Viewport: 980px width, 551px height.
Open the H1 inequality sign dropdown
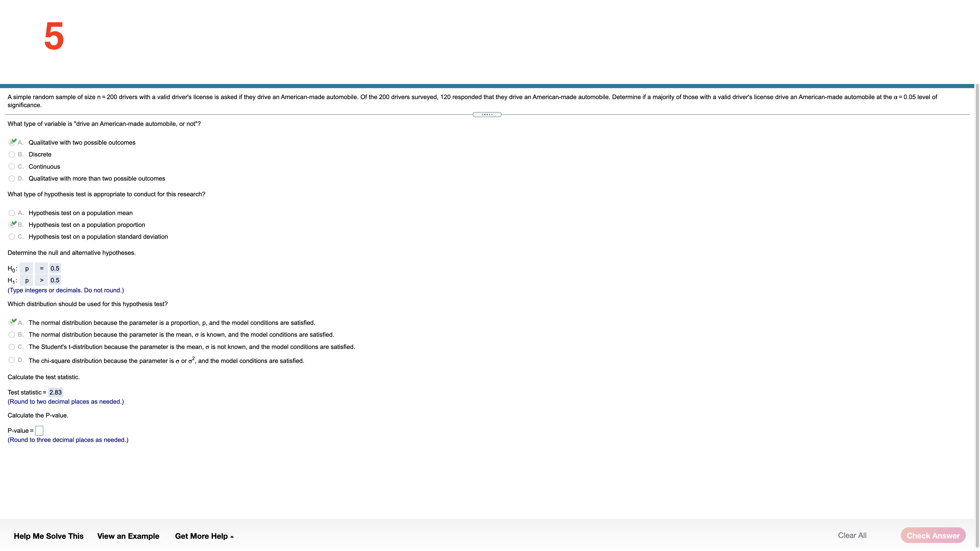pos(42,280)
